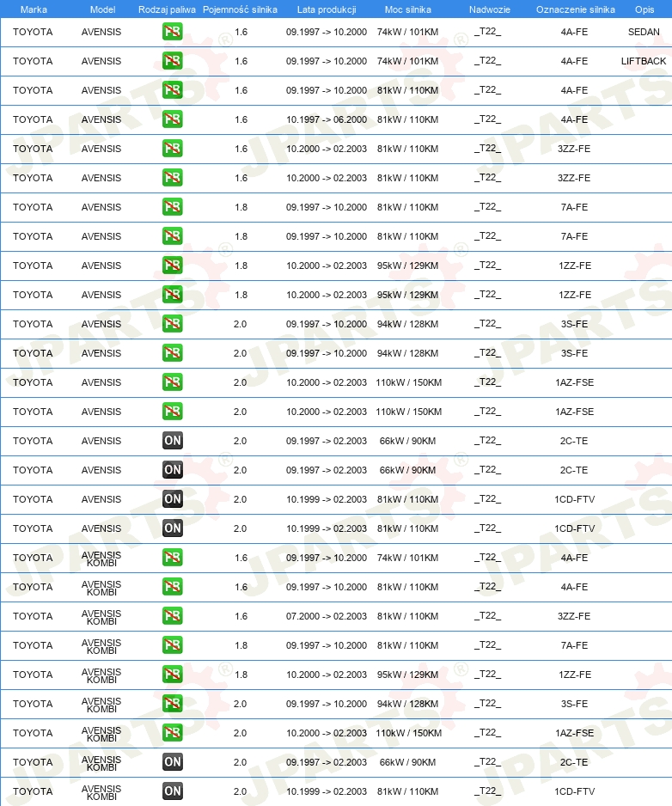Select 1.8 displacement in Kombi 7A-FE row
Screen dimensions: 672x806
[241, 645]
